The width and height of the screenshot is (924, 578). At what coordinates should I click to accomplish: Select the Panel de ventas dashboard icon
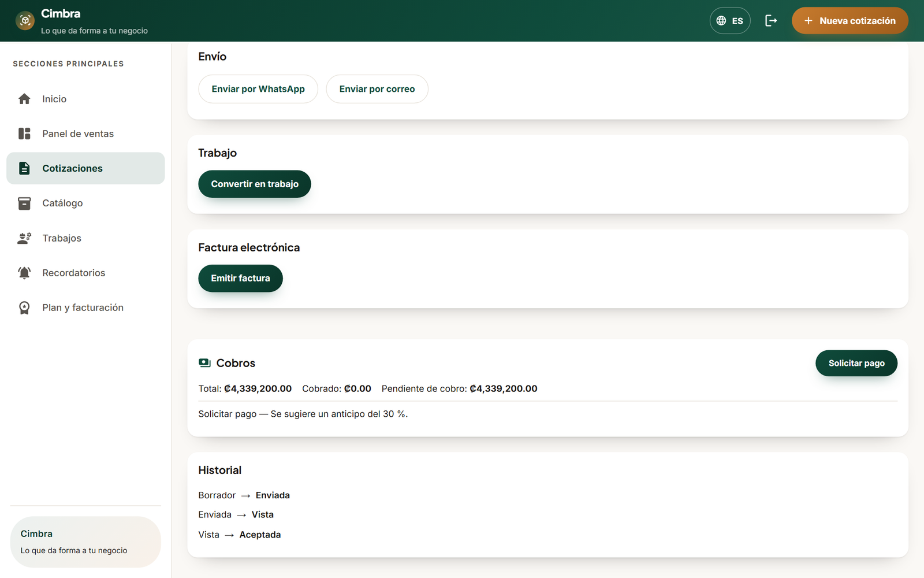click(24, 134)
